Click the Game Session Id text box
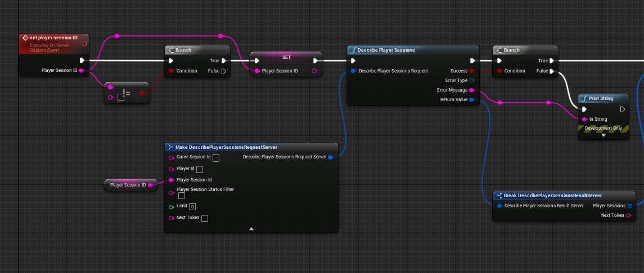 pos(216,158)
